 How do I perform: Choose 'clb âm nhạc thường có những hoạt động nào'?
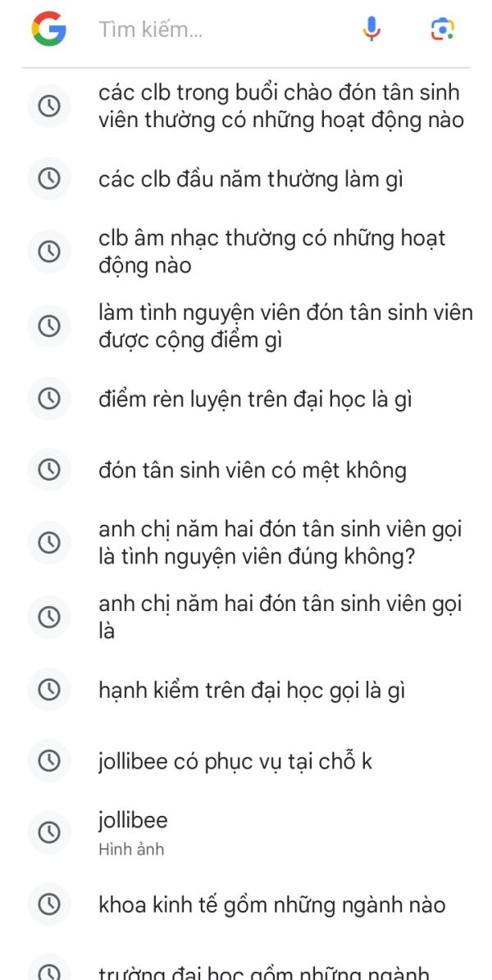(x=250, y=251)
